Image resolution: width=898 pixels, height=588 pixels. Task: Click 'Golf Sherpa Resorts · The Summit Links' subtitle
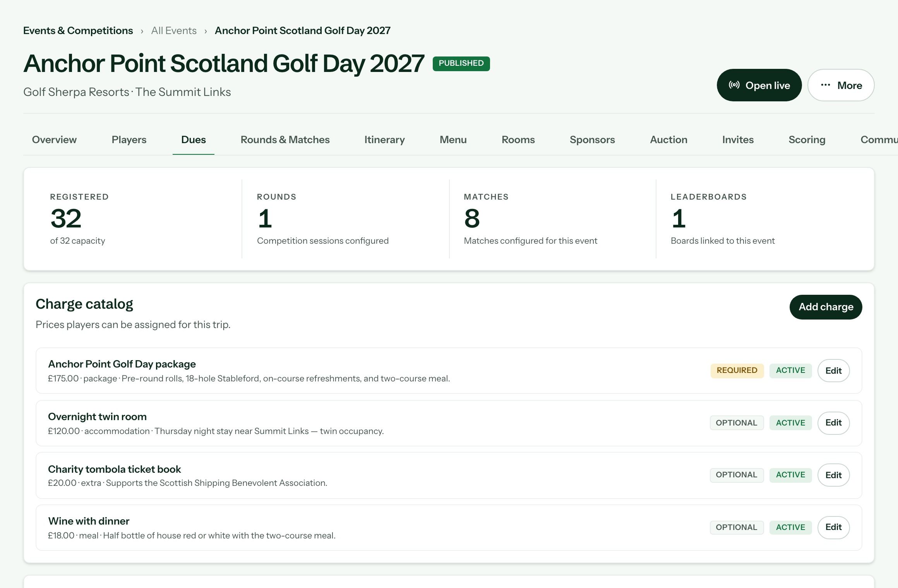coord(127,92)
